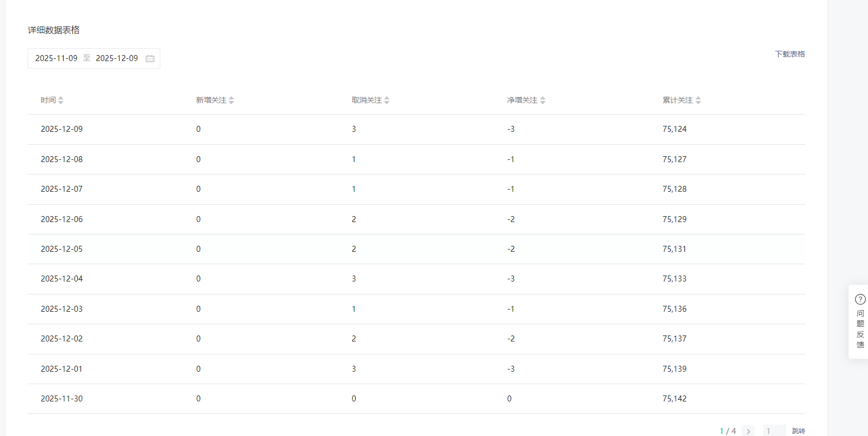Sort by 新增关注 column arrows
This screenshot has height=436, width=868.
pos(232,100)
